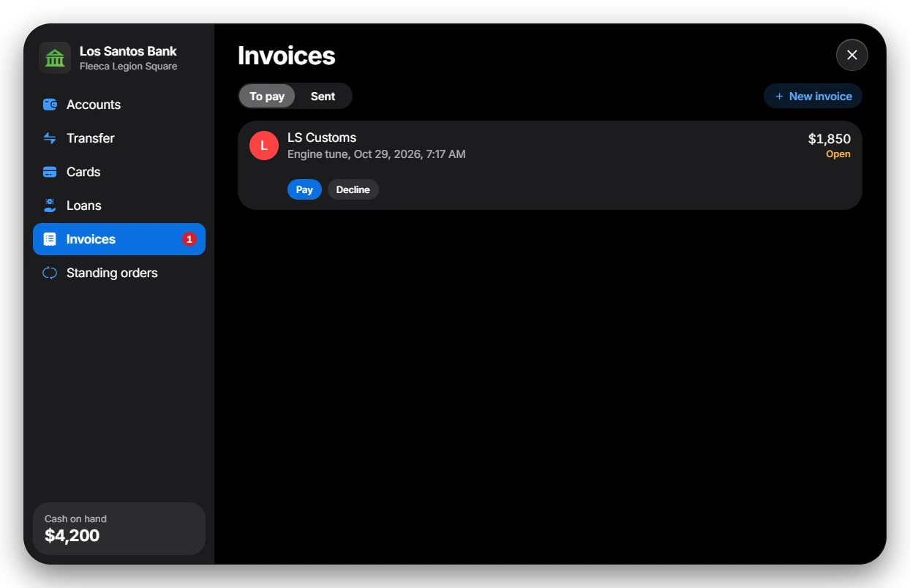Viewport: 910px width, 588px height.
Task: Click the Invoices document icon in the sidebar
Action: coord(50,239)
